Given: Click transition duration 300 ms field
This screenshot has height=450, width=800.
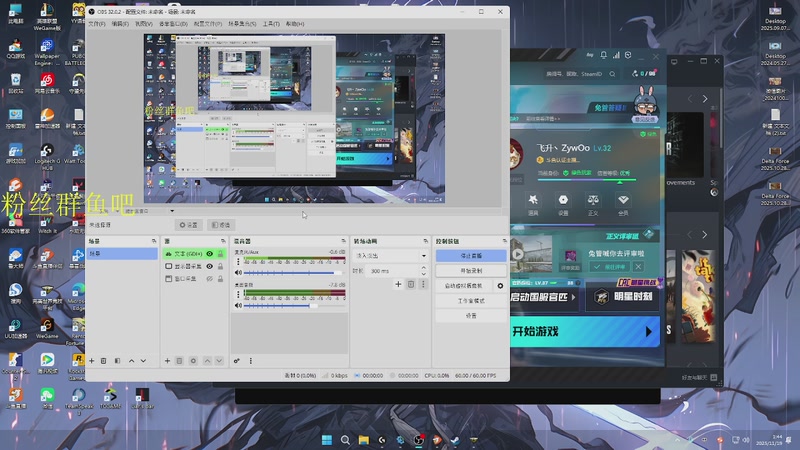Looking at the screenshot, I should click(x=393, y=271).
